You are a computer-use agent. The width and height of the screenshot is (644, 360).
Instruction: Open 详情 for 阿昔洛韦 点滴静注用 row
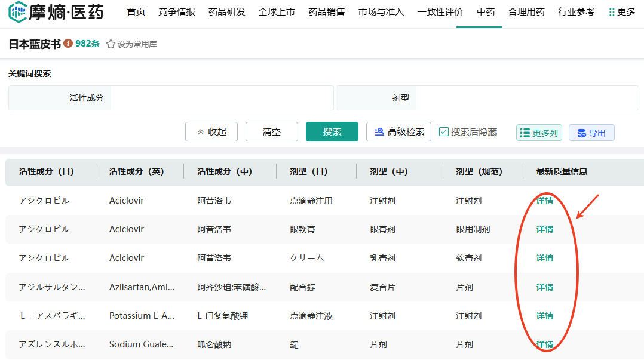(x=544, y=201)
